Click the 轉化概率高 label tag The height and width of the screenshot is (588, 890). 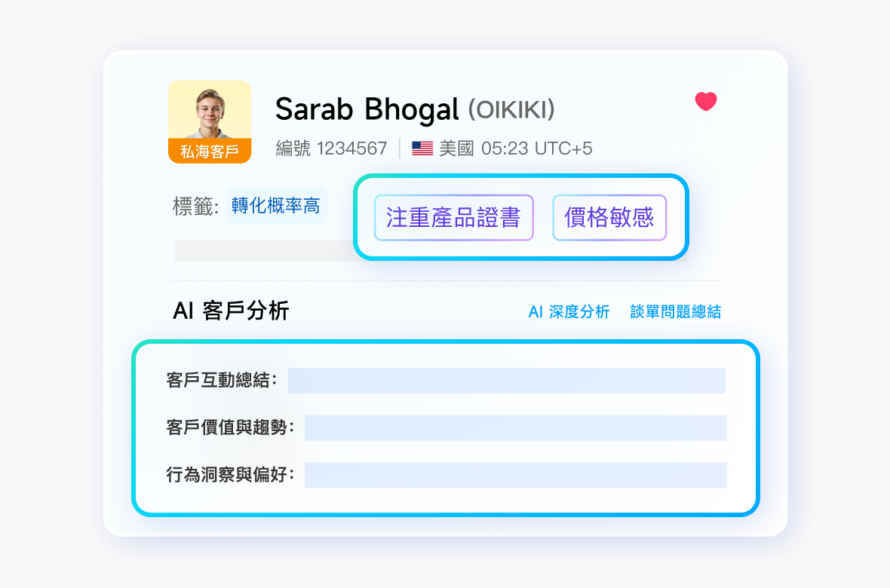click(x=276, y=205)
